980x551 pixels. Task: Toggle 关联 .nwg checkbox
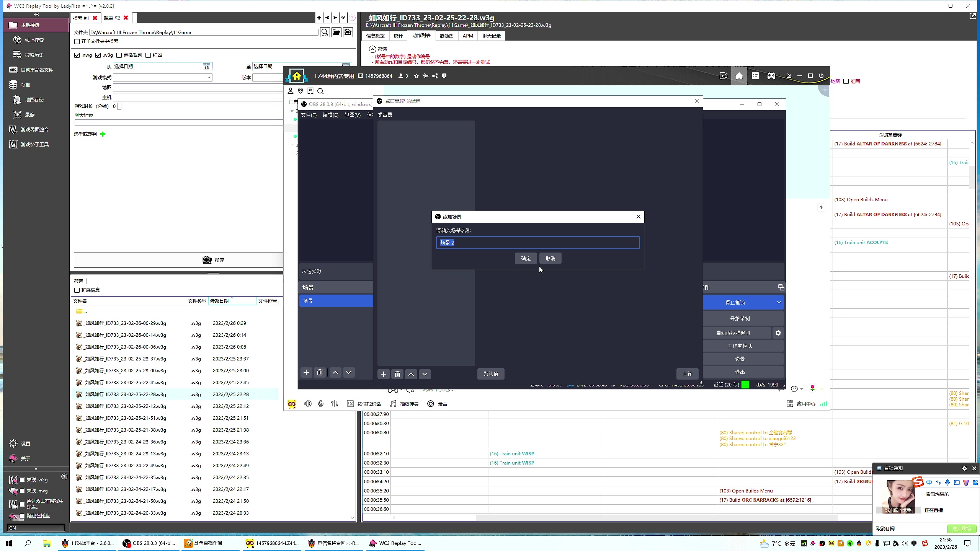click(x=22, y=491)
